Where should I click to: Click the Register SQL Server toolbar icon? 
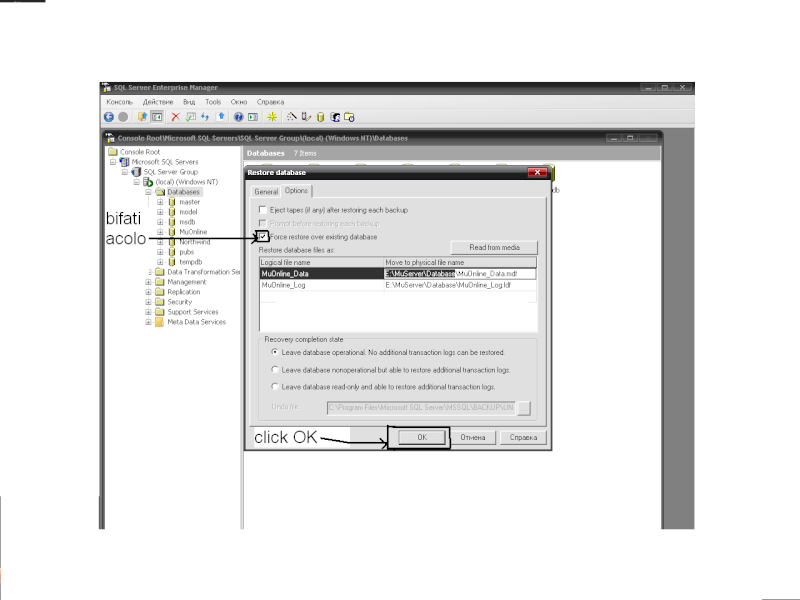pos(306,117)
